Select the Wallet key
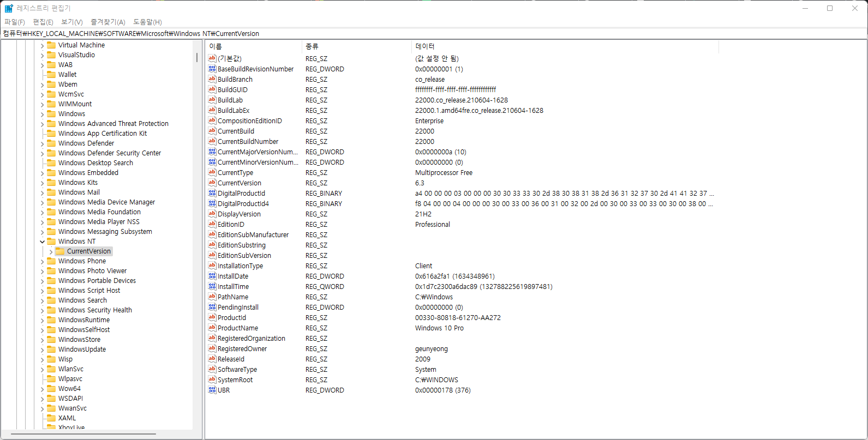Viewport: 868px width, 440px height. point(67,74)
